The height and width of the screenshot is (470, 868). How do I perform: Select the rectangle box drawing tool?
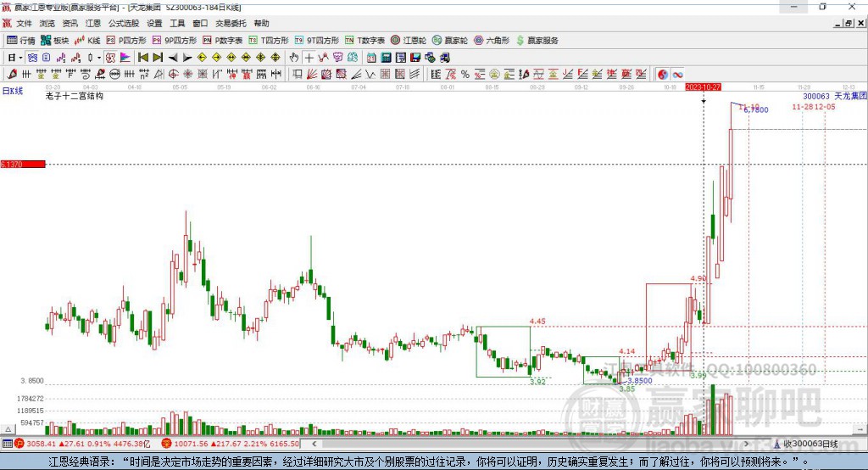(x=297, y=74)
